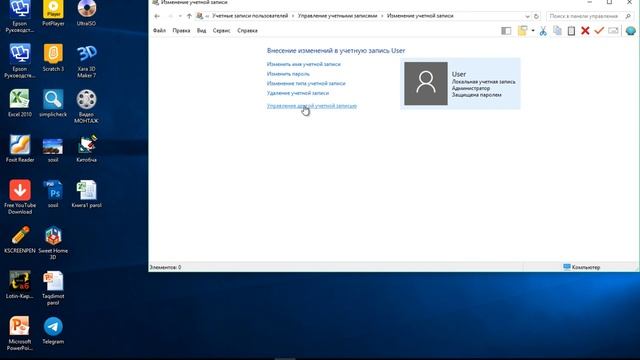The width and height of the screenshot is (640, 360).
Task: Open UltraISO desktop shortcut
Action: [x=87, y=13]
